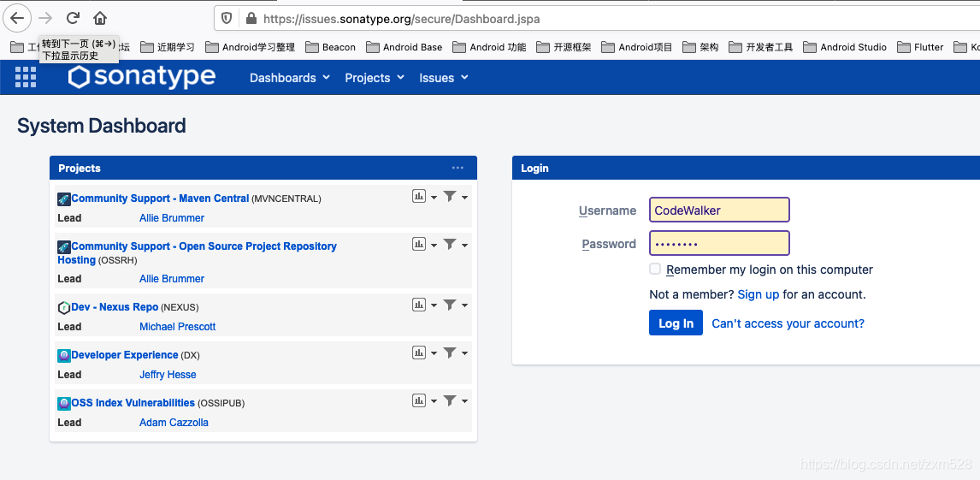Open filter icon for OSS Index Vulnerabilities
The height and width of the screenshot is (480, 980).
point(449,400)
